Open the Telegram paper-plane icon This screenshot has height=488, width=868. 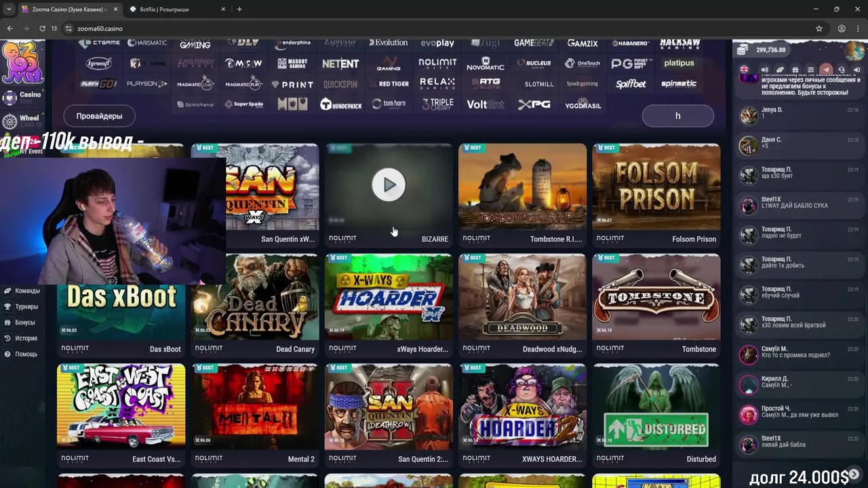(x=826, y=70)
